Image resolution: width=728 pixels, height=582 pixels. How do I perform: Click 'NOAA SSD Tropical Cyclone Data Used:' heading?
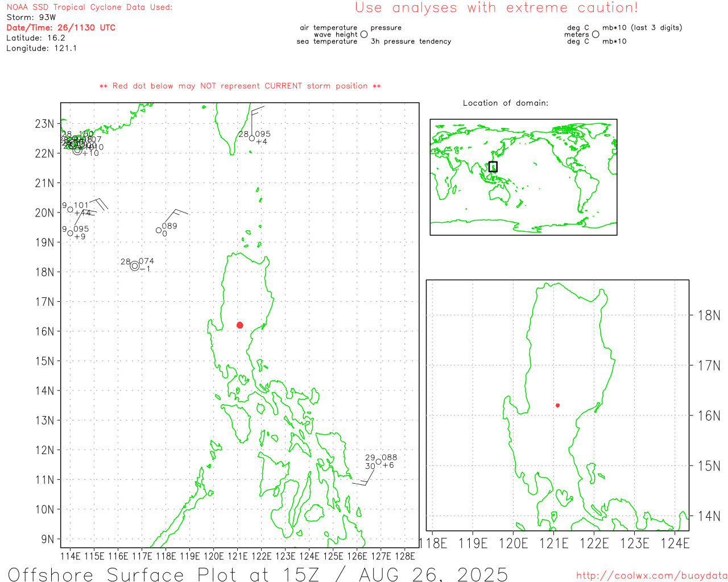[89, 7]
